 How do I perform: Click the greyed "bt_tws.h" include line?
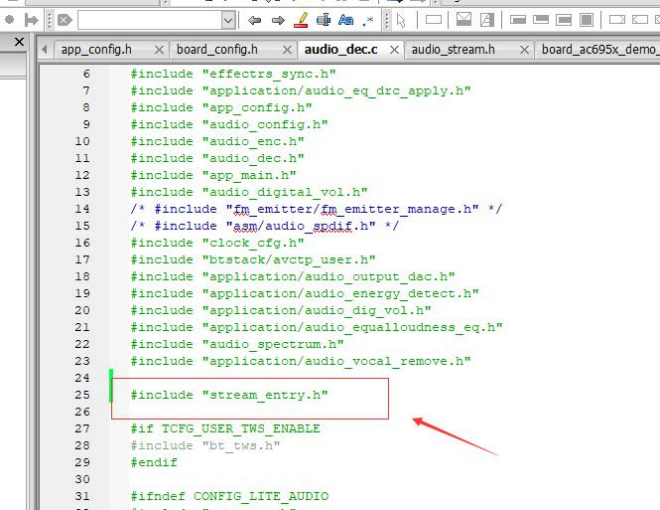tap(205, 445)
